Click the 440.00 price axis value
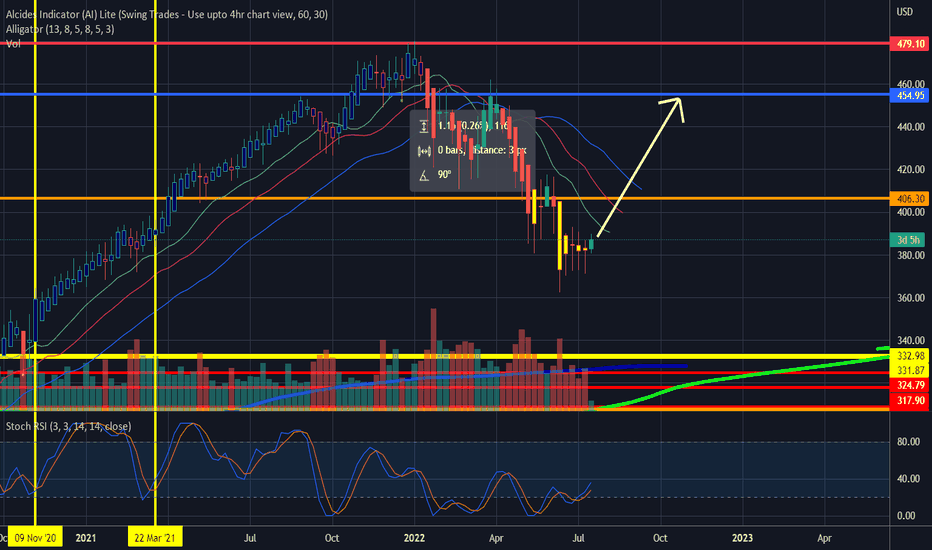Viewport: 932px width, 550px height. (x=911, y=127)
